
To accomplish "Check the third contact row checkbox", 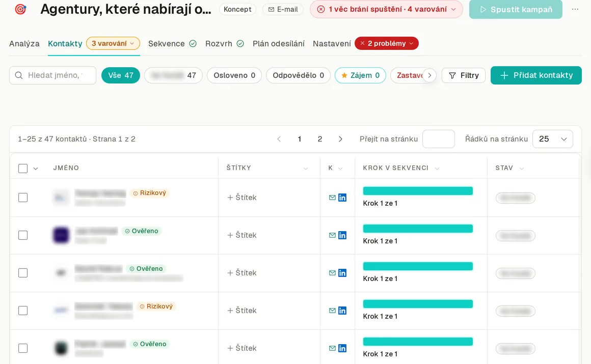I will tap(23, 273).
